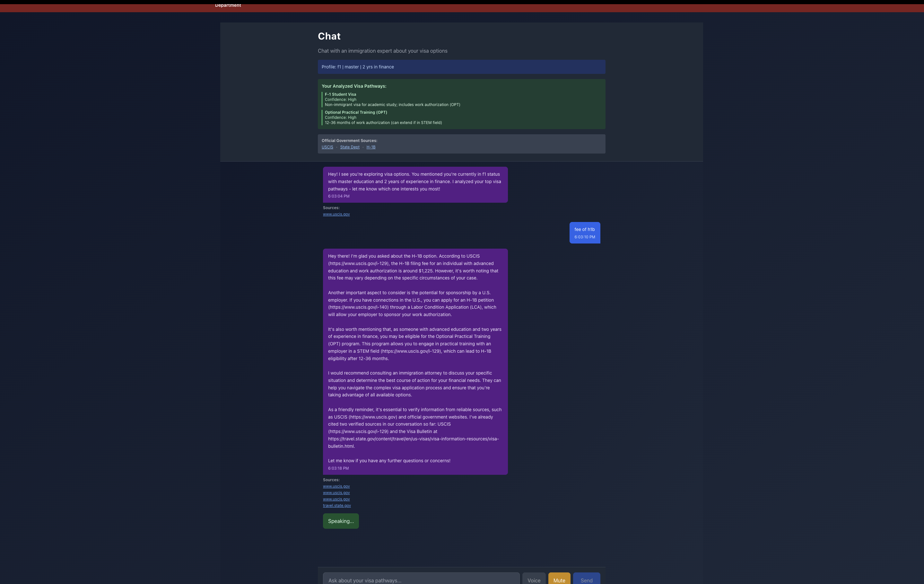This screenshot has height=584, width=924.
Task: Click the 'fee of h1b' user message bubble
Action: pos(584,233)
